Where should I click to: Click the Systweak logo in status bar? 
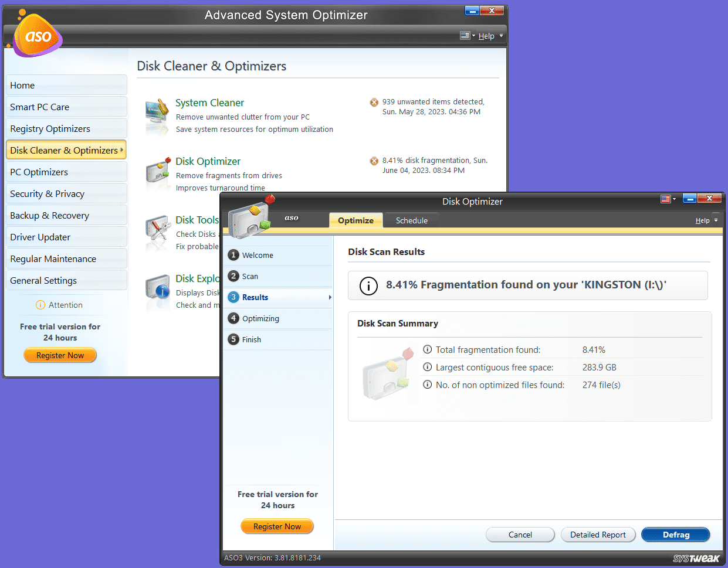point(696,558)
